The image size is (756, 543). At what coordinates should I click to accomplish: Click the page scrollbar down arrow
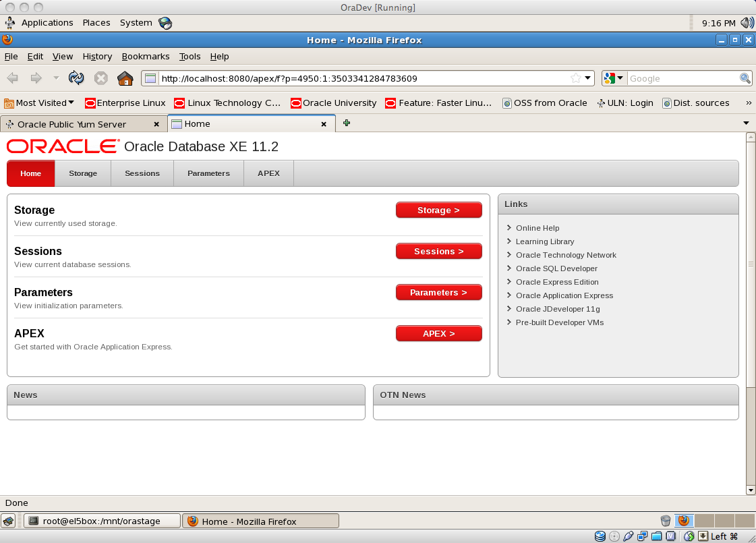(750, 490)
